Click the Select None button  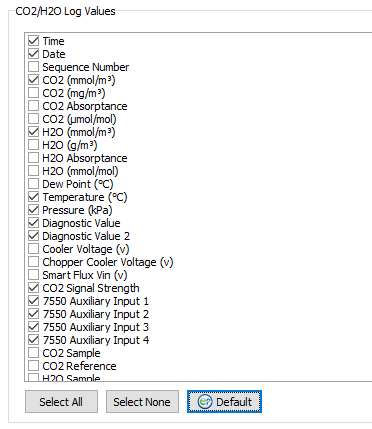click(142, 402)
